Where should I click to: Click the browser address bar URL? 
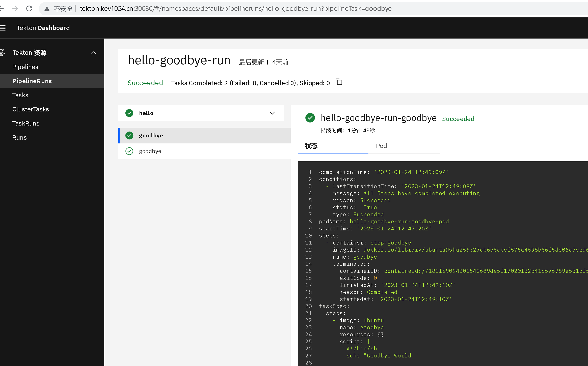click(236, 9)
